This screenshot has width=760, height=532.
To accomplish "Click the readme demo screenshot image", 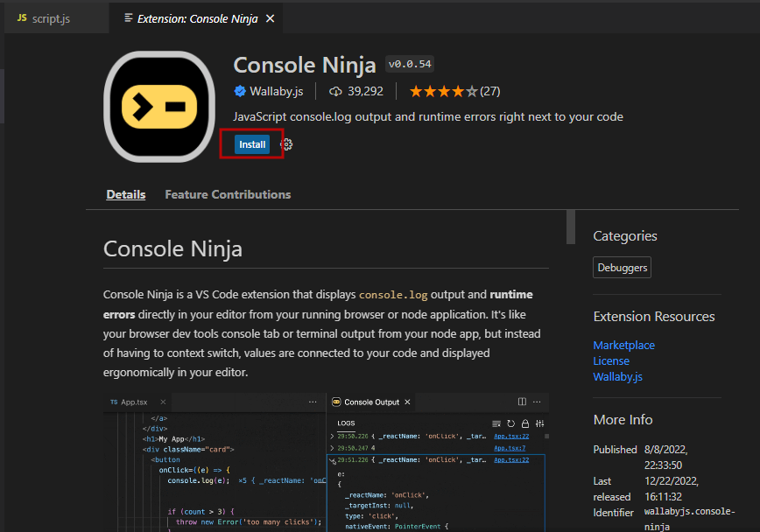I will tap(327, 462).
